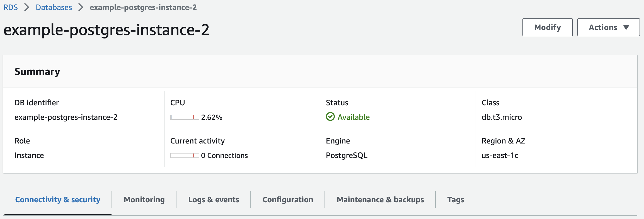Select the Tags tab
644x219 pixels.
pos(456,199)
